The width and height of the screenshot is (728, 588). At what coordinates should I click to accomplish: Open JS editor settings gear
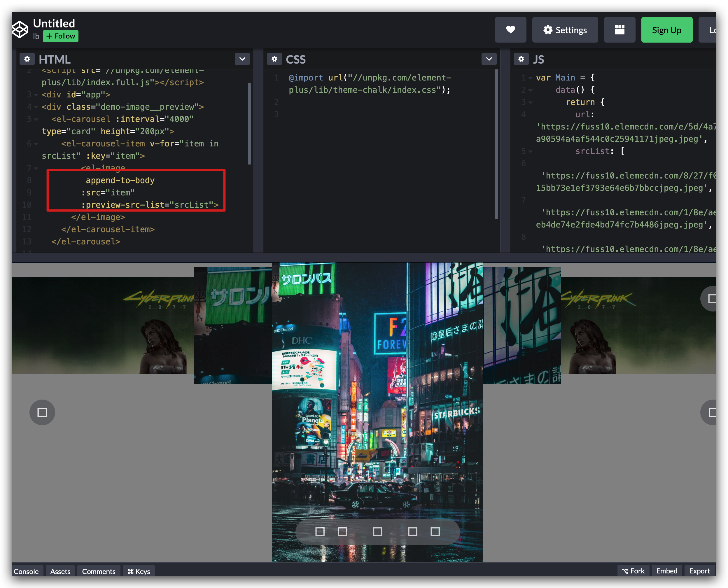[x=521, y=59]
